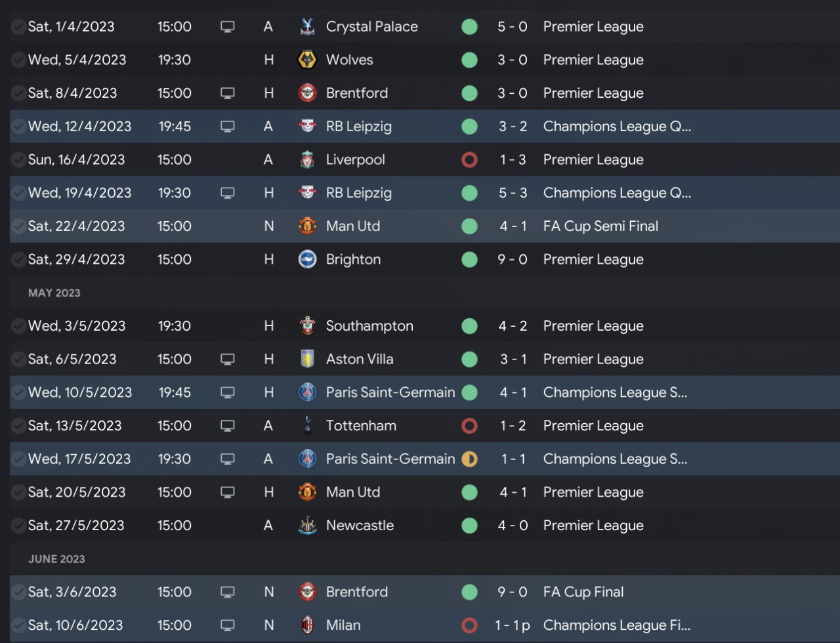Open the Brighton team name link

pyautogui.click(x=353, y=260)
